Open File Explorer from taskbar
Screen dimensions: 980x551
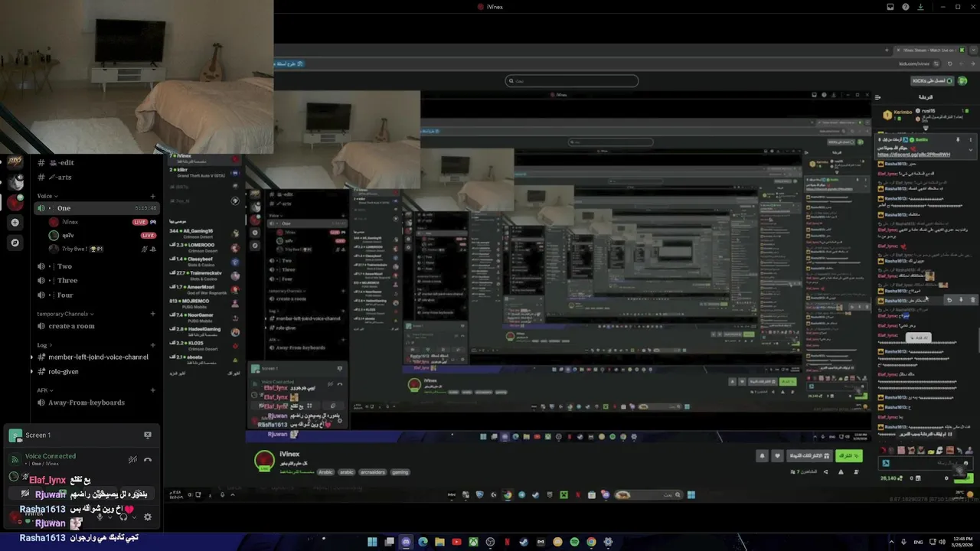(439, 542)
